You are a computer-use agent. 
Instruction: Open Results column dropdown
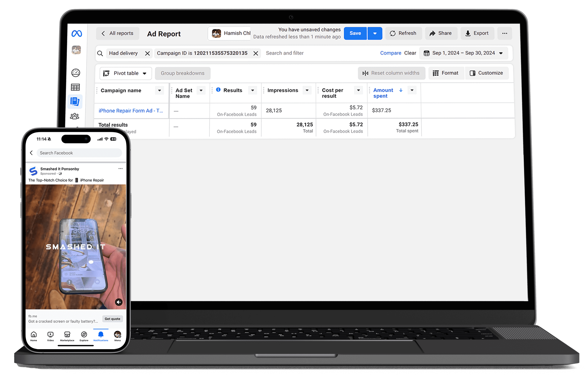pyautogui.click(x=253, y=90)
